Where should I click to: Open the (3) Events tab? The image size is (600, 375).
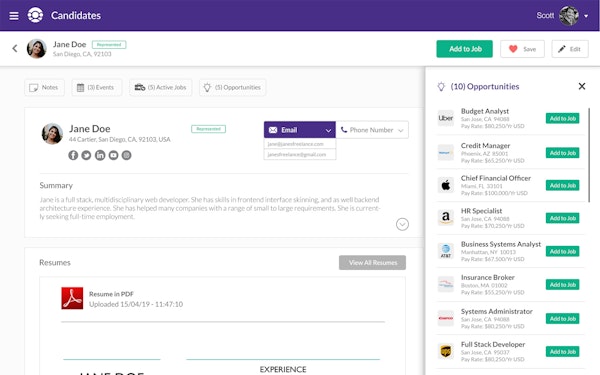[96, 88]
